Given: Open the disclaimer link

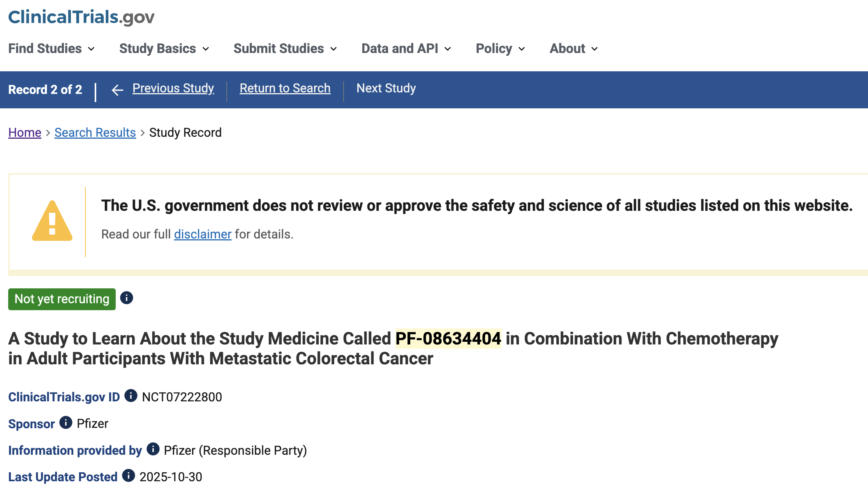Looking at the screenshot, I should [203, 235].
